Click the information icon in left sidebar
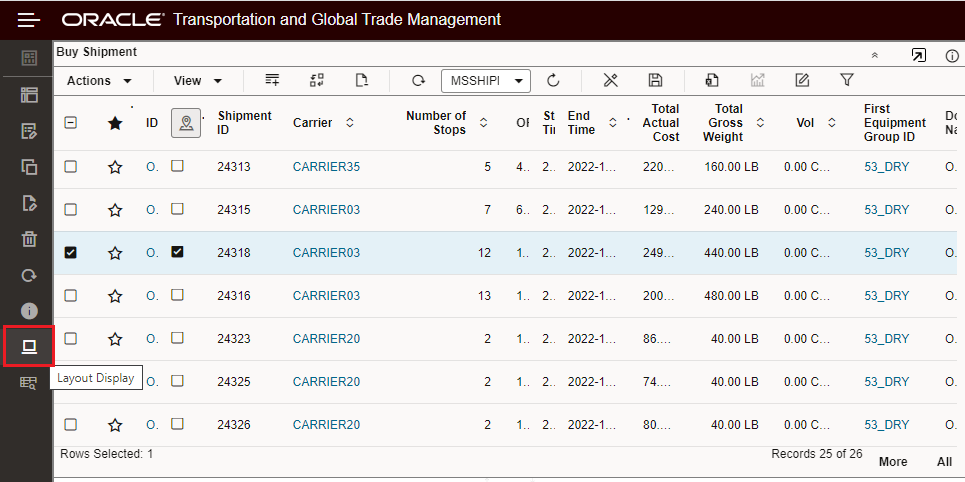965x482 pixels. (29, 310)
